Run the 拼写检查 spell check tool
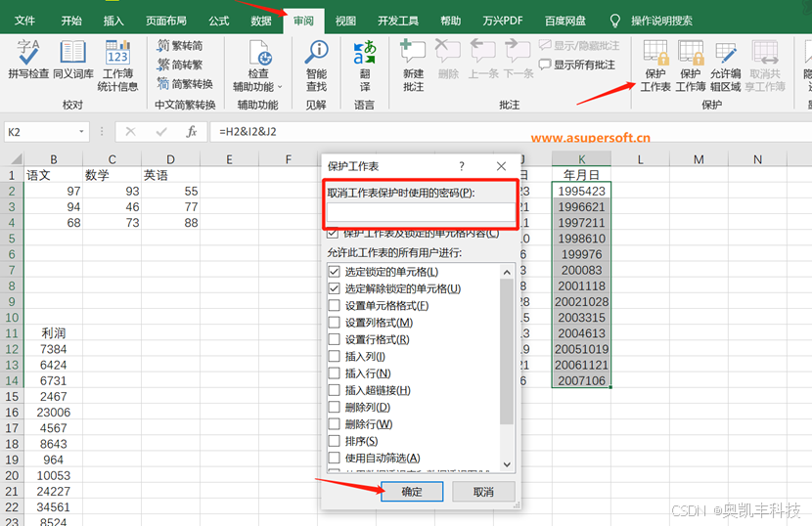This screenshot has width=812, height=526. coord(28,59)
